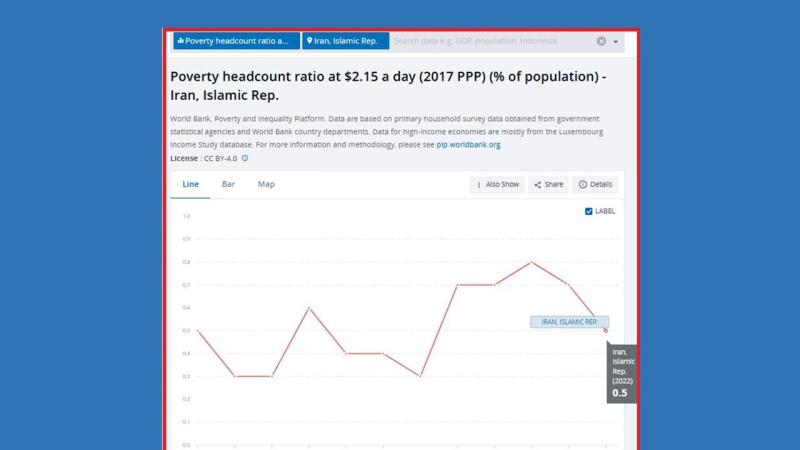Click the Share button
Viewport: 800px width, 450px height.
click(548, 185)
